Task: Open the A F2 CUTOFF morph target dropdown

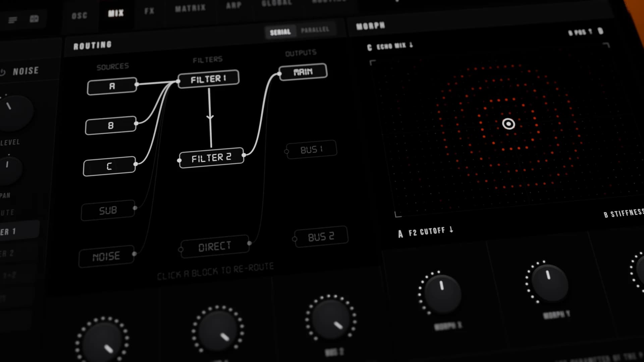Action: pos(426,232)
